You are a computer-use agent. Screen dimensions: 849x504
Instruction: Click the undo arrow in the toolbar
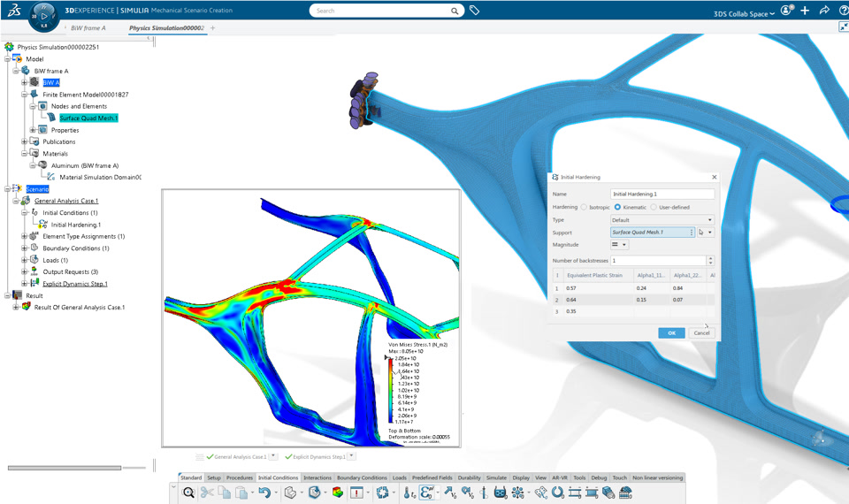pos(264,493)
